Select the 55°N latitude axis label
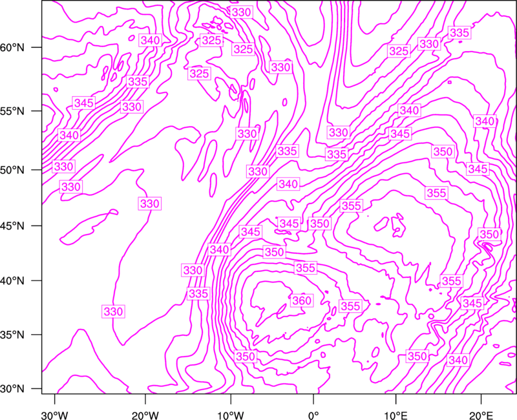This screenshot has height=420, width=517. (x=12, y=111)
